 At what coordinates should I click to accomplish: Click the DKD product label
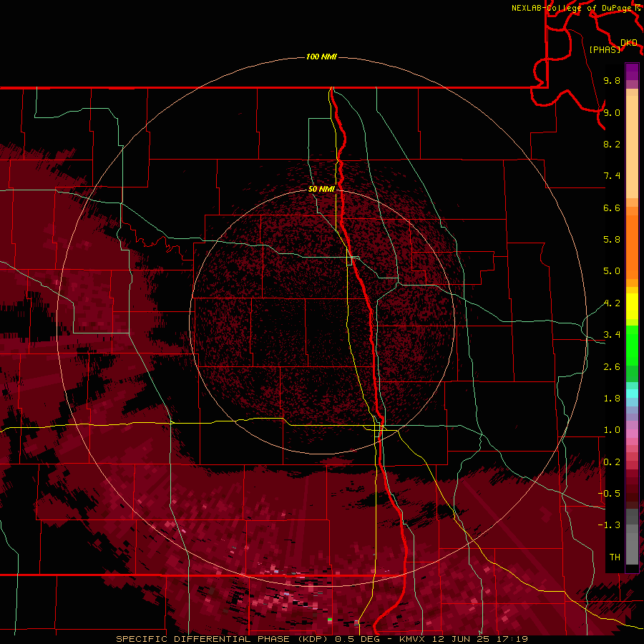629,42
